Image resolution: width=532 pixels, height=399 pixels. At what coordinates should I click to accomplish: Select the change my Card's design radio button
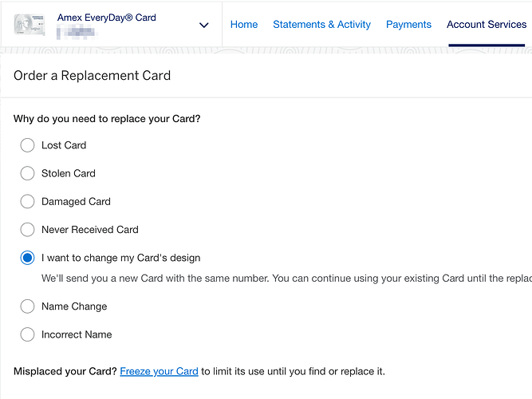pyautogui.click(x=28, y=258)
